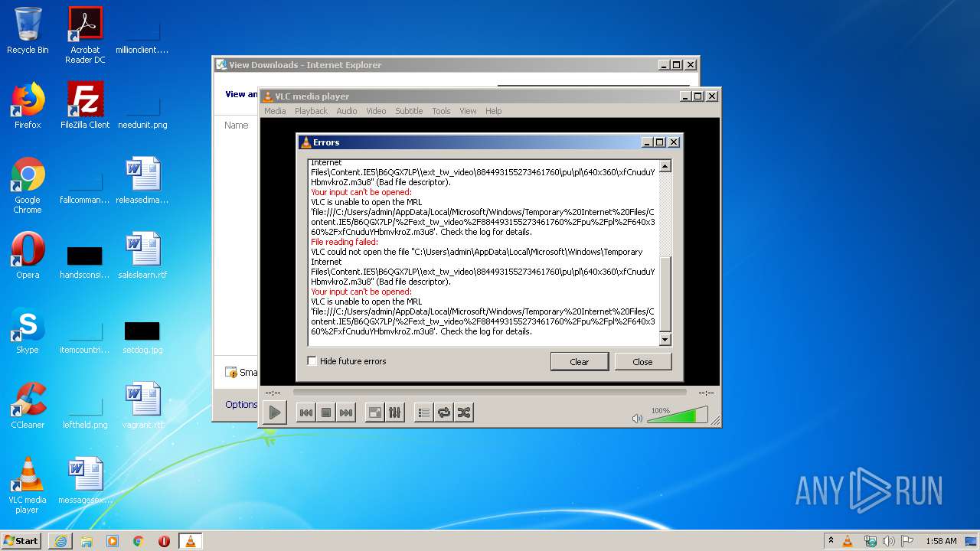Viewport: 980px width, 551px height.
Task: Select vagrant.rtf desktop file
Action: (x=142, y=405)
